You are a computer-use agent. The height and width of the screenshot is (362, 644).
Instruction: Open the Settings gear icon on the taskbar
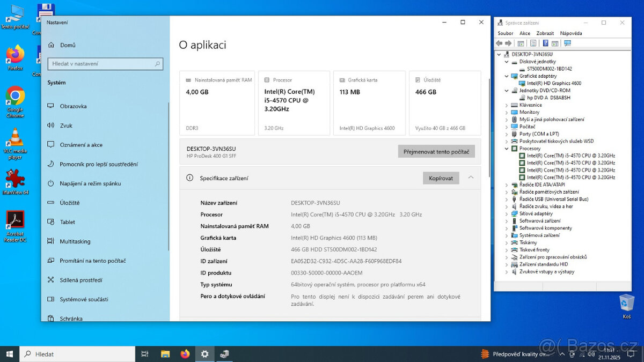pos(204,354)
